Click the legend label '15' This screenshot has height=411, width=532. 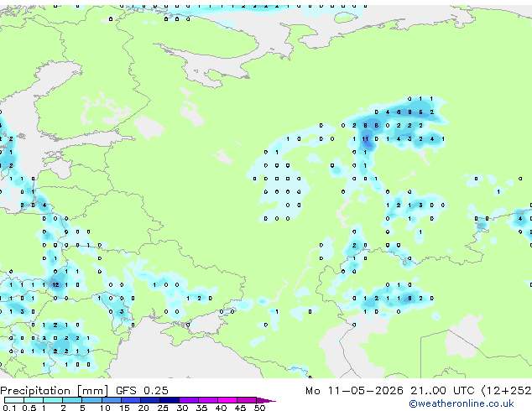pyautogui.click(x=124, y=408)
